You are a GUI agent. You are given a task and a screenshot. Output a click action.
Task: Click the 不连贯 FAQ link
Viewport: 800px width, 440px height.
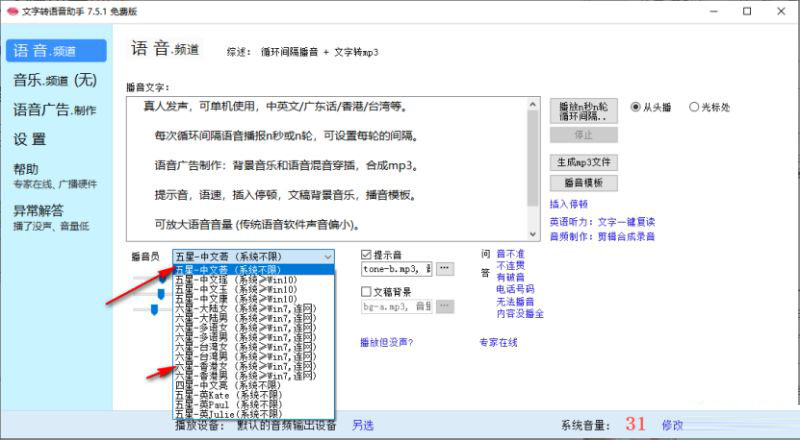click(510, 265)
